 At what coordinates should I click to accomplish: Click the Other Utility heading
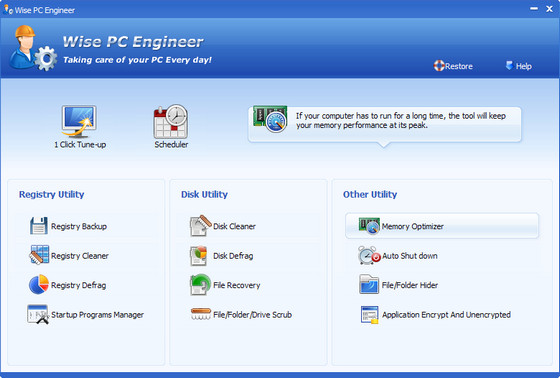[370, 194]
